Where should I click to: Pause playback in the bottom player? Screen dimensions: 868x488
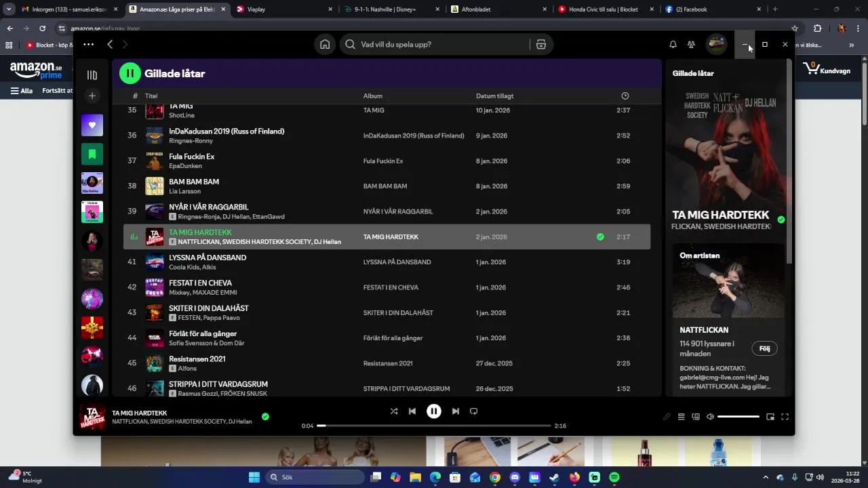point(434,411)
